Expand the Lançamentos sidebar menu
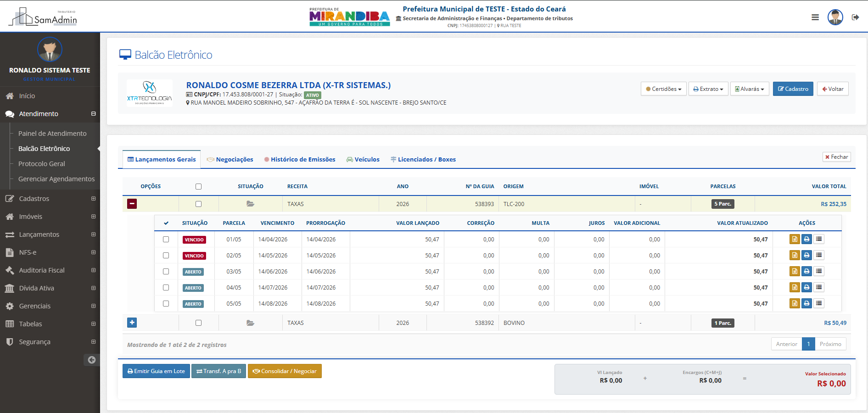Screen dimensions: 868x413 tap(50, 234)
